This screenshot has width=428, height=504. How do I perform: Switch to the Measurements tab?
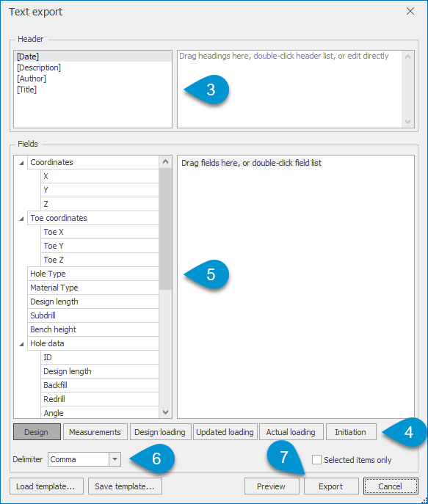coord(95,431)
